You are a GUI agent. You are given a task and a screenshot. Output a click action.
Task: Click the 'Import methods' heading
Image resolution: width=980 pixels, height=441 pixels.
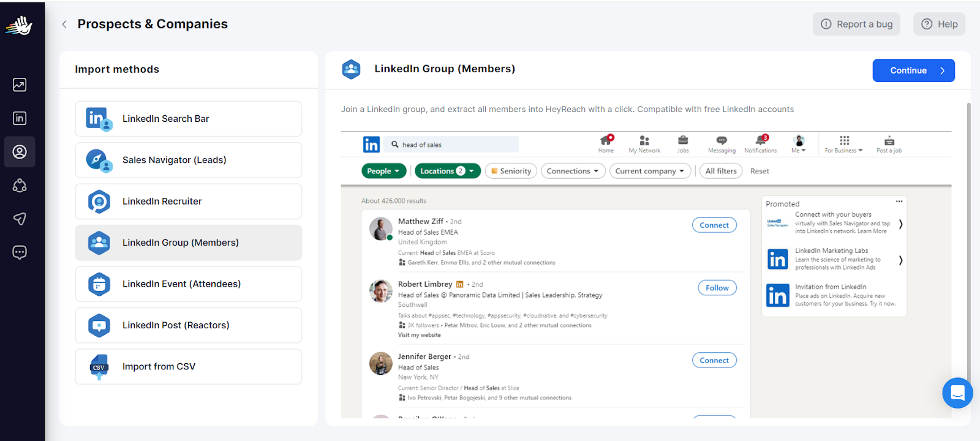click(x=117, y=69)
